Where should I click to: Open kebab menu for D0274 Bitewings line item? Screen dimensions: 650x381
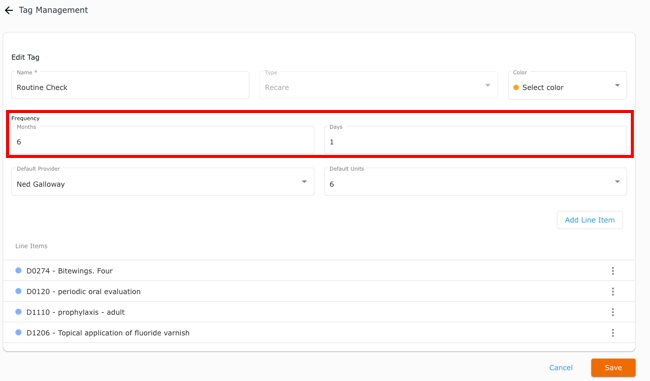pos(613,271)
